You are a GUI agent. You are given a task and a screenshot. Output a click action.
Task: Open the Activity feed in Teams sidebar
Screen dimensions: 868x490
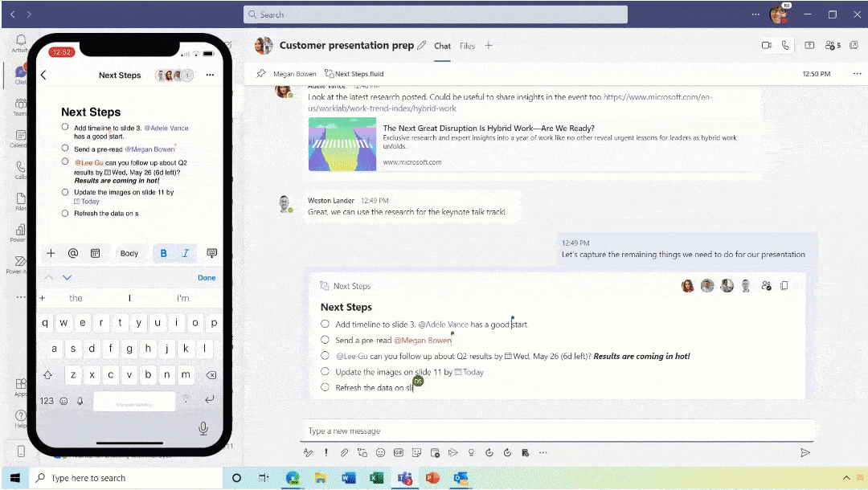point(20,40)
